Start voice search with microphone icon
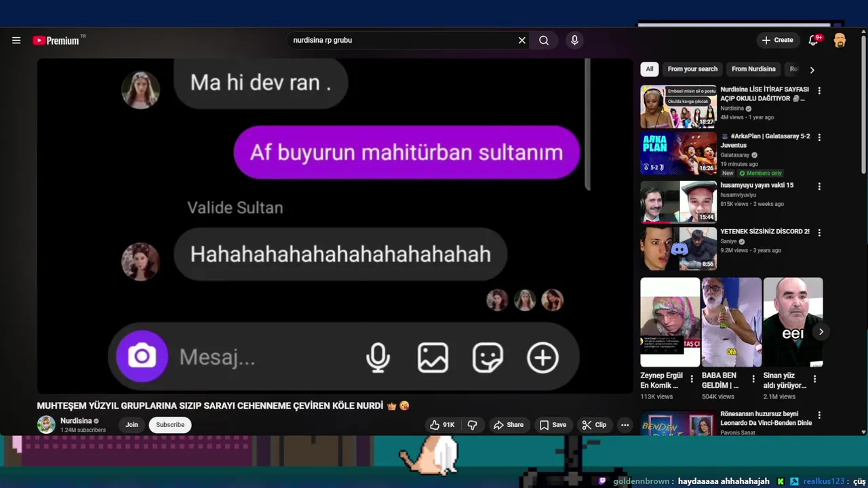The image size is (868, 488). [574, 41]
